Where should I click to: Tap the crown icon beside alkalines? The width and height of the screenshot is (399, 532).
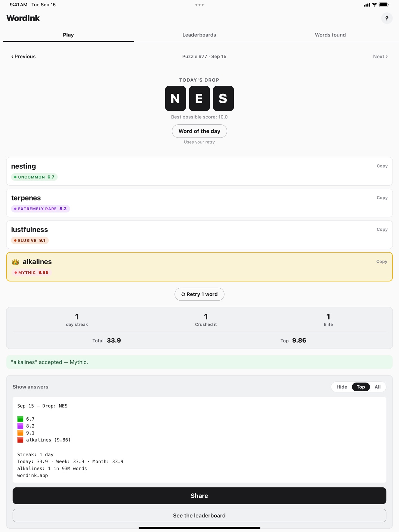[15, 262]
